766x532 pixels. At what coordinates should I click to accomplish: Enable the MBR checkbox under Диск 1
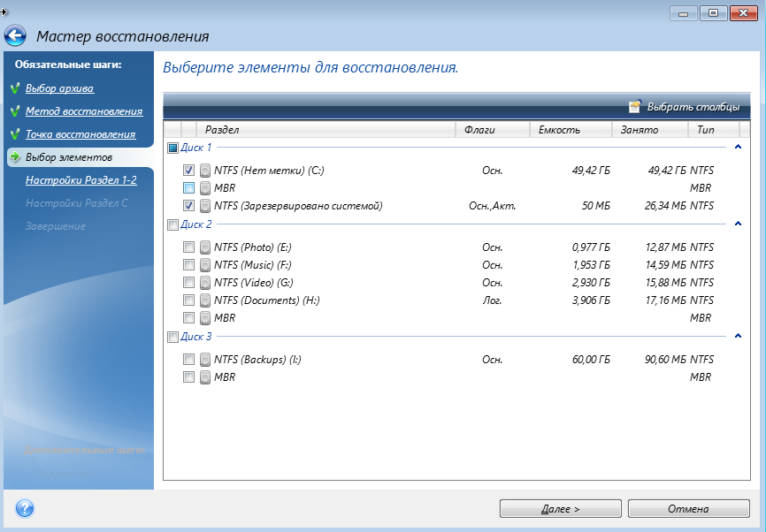(x=188, y=188)
